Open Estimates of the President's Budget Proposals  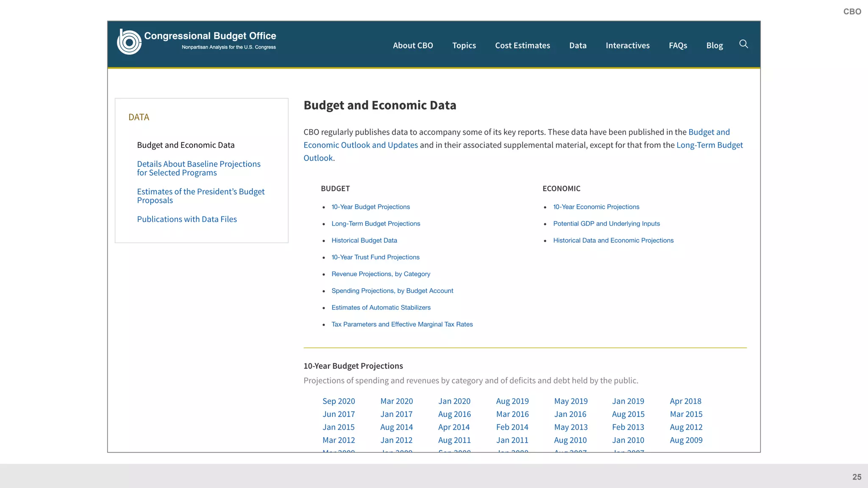pyautogui.click(x=200, y=196)
